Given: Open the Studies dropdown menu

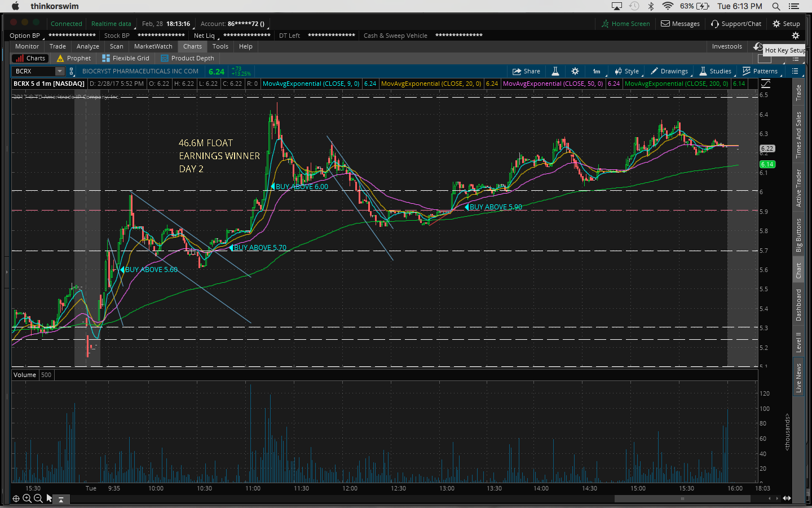Looking at the screenshot, I should (x=715, y=71).
